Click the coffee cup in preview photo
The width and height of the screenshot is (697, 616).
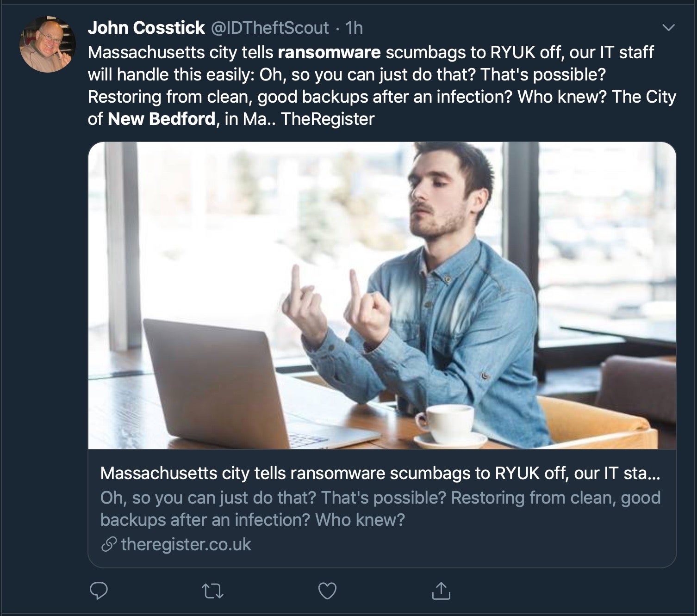point(447,423)
